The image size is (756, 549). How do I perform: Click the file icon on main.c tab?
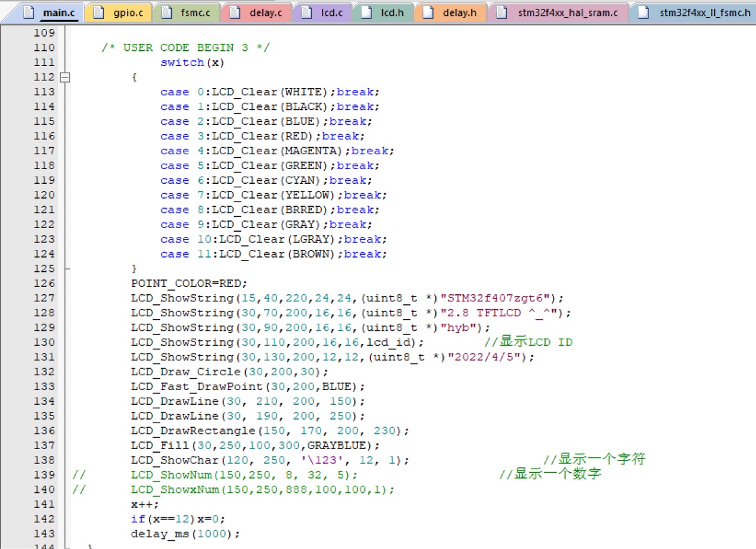click(x=29, y=12)
